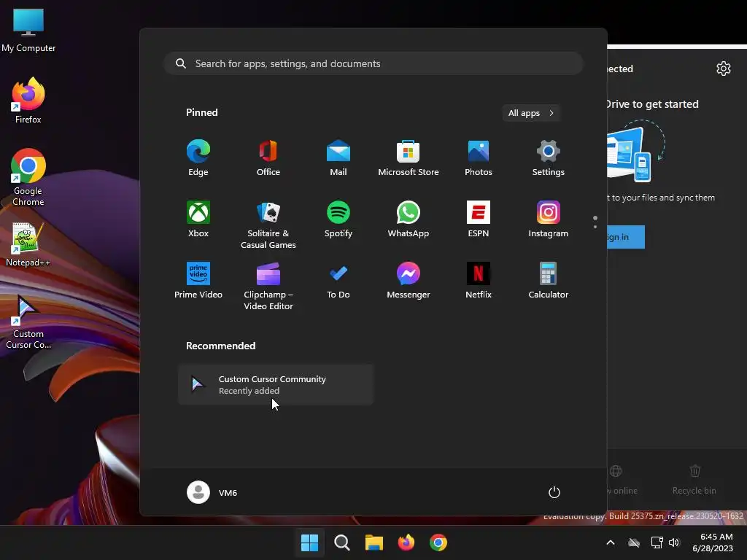Launch Spotify
747x560 pixels.
[x=338, y=219]
